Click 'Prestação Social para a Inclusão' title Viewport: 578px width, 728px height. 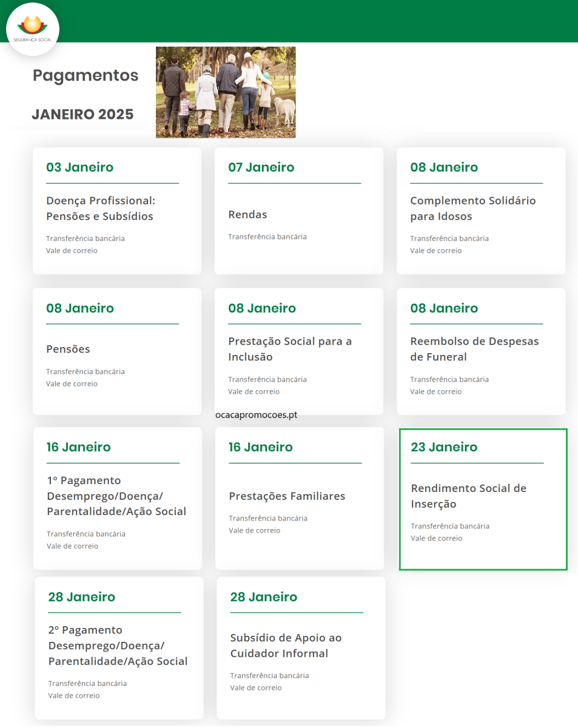pyautogui.click(x=290, y=349)
